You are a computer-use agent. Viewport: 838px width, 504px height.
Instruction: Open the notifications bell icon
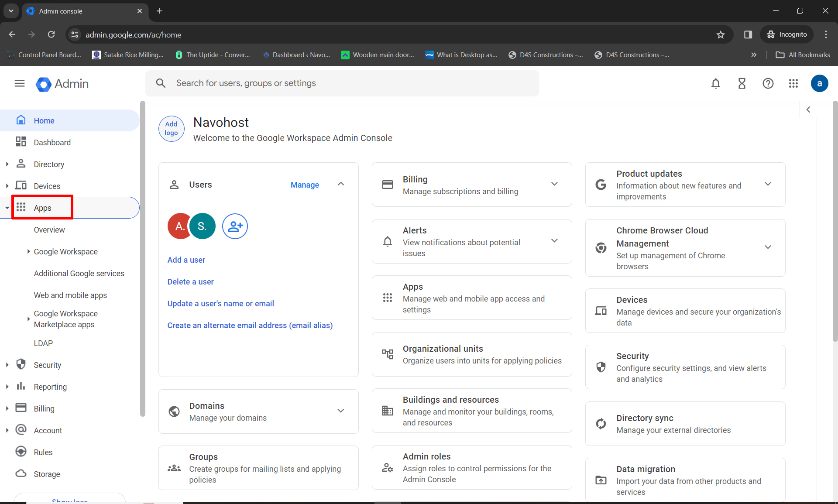pyautogui.click(x=715, y=83)
